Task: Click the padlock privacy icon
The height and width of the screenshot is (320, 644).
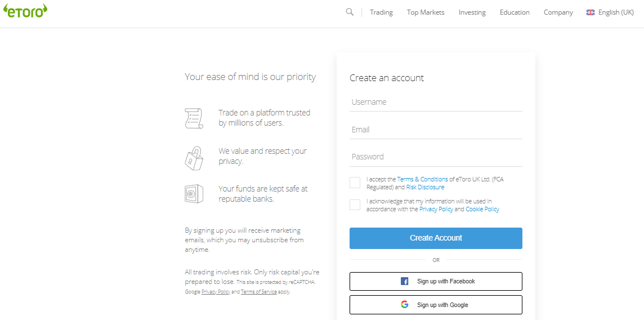Action: click(194, 158)
